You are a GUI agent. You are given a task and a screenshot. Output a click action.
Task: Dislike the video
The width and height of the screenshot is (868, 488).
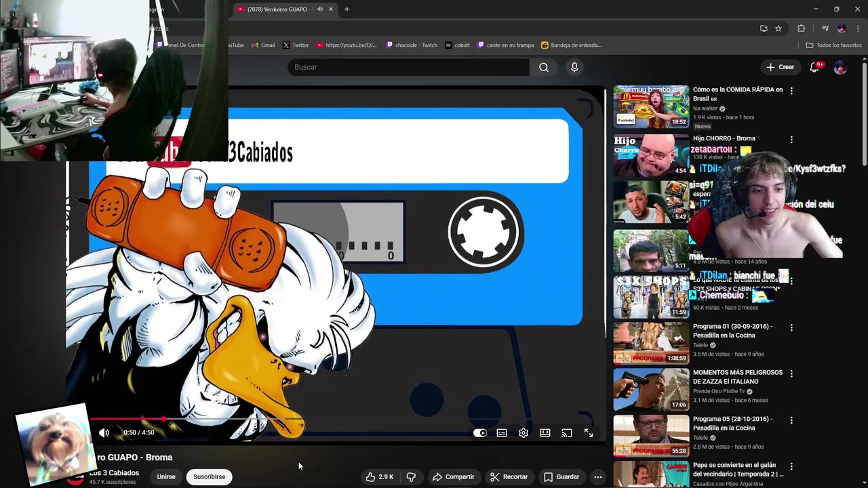coord(411,477)
